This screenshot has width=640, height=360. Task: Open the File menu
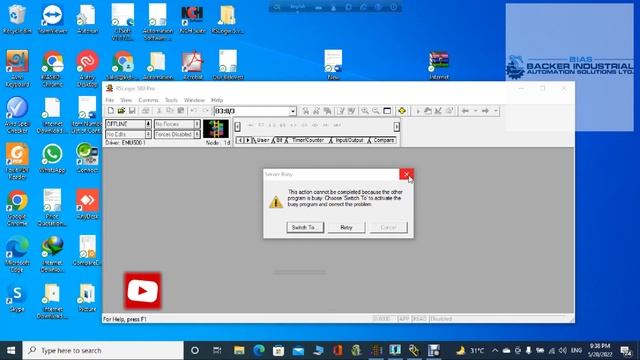pos(110,100)
